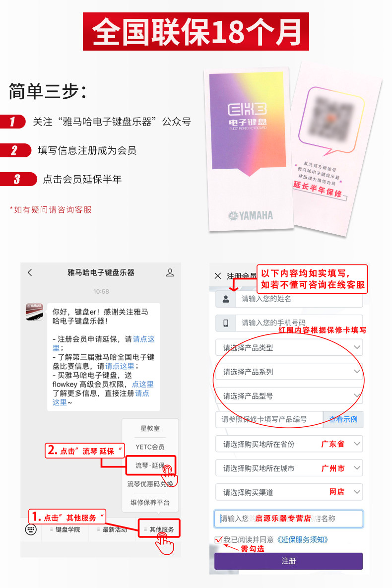Viewport: 392px width, 588px height.
Task: Tap the Yamaha account avatar
Action: point(35,312)
